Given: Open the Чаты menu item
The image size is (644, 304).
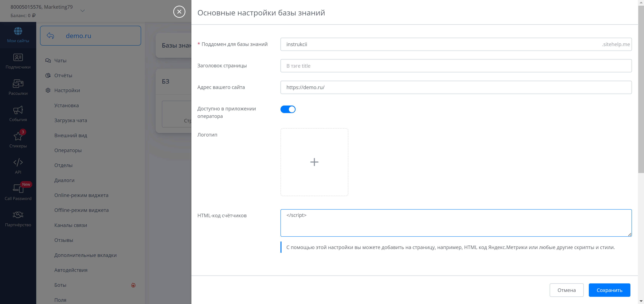Looking at the screenshot, I should (60, 61).
